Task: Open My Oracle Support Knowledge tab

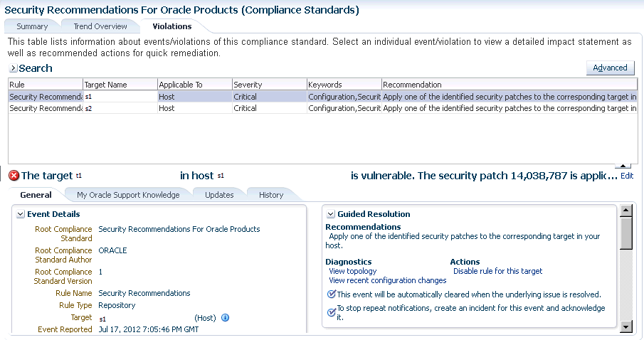Action: (x=128, y=195)
